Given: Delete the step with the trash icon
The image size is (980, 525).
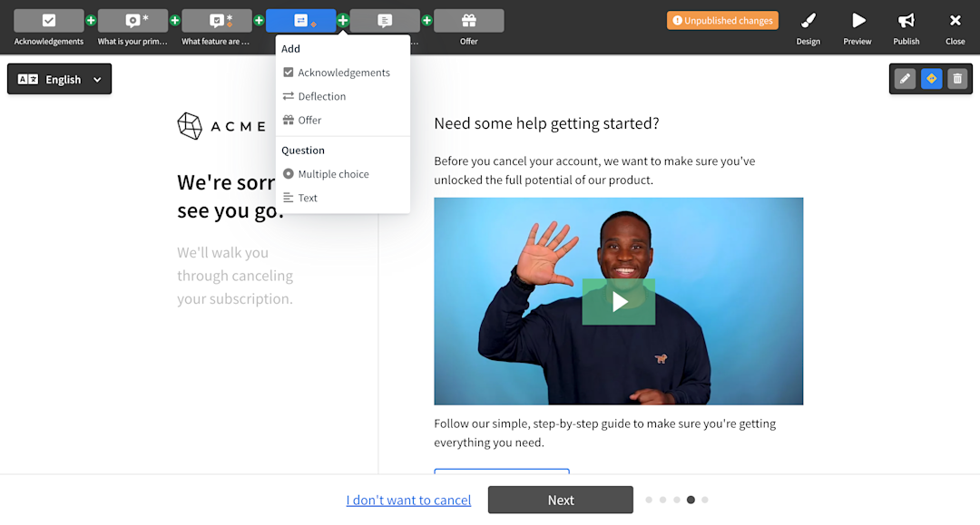Looking at the screenshot, I should click(957, 79).
